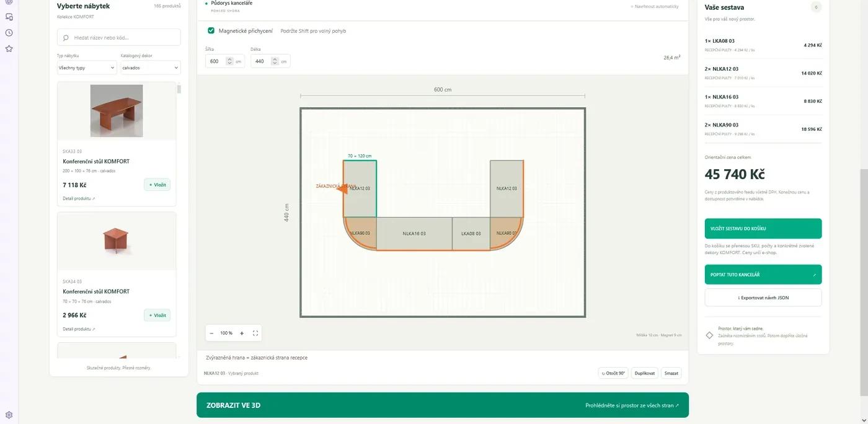Click Poptat tuto kancelář button

[763, 274]
